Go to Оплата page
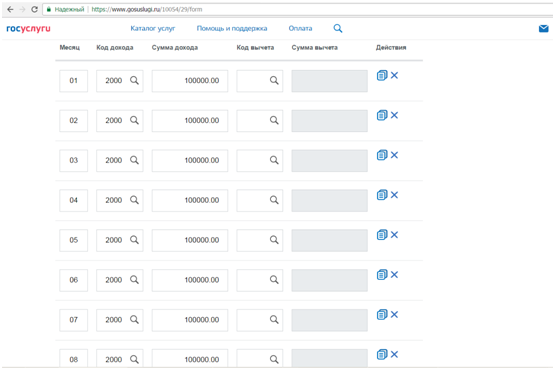 300,28
